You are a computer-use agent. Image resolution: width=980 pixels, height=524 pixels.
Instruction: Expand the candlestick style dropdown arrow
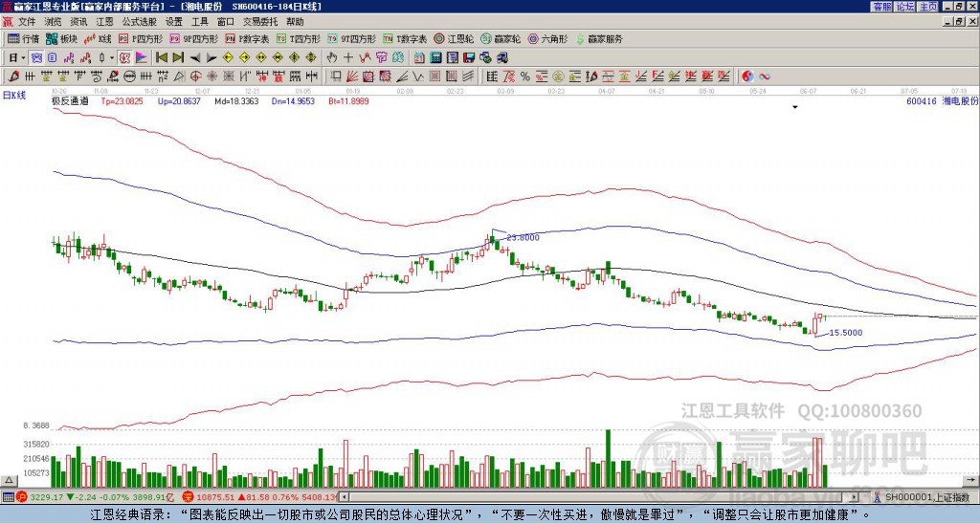click(x=112, y=58)
